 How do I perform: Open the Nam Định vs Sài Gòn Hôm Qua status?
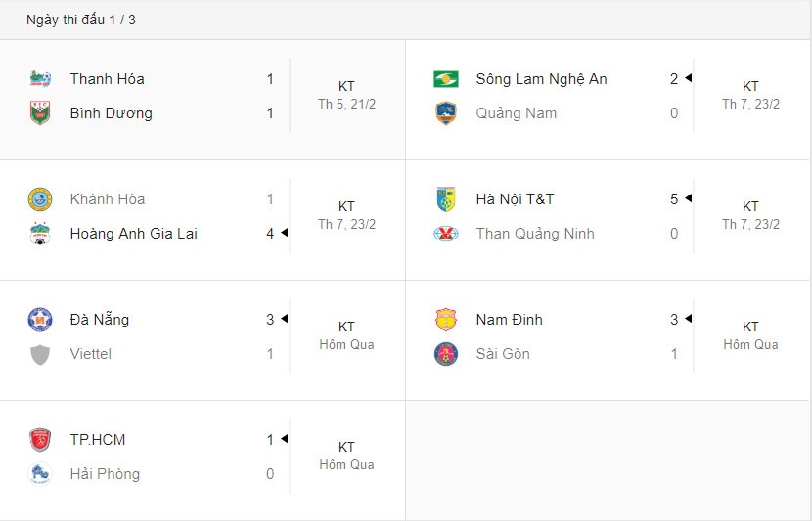point(750,336)
